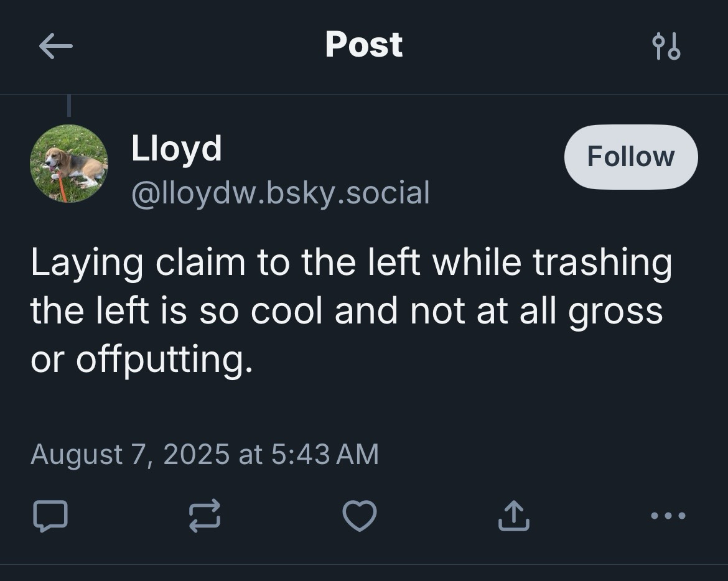Open profile via the display name Lloyd
The width and height of the screenshot is (728, 581).
coord(176,149)
